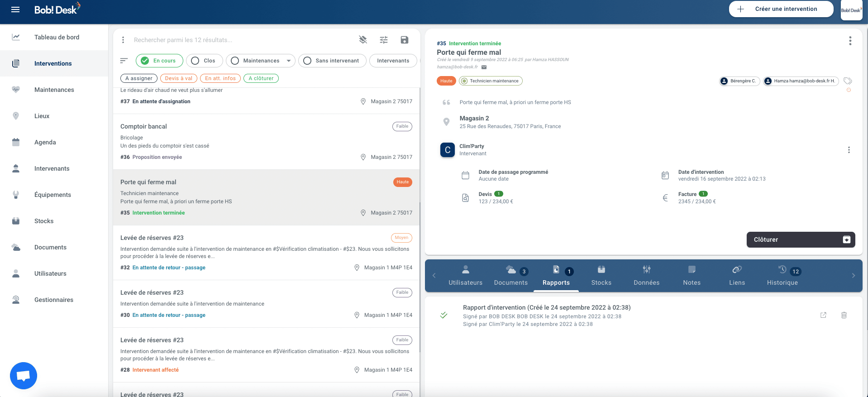Open the hamburger navigation menu
The height and width of the screenshot is (397, 868).
(x=15, y=10)
